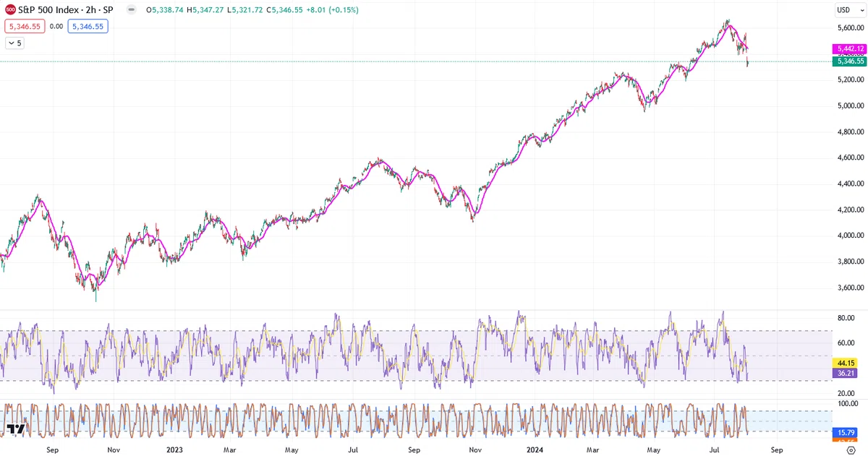868x456 pixels.
Task: Select the magenta 5,442.12 moving average label
Action: click(849, 49)
